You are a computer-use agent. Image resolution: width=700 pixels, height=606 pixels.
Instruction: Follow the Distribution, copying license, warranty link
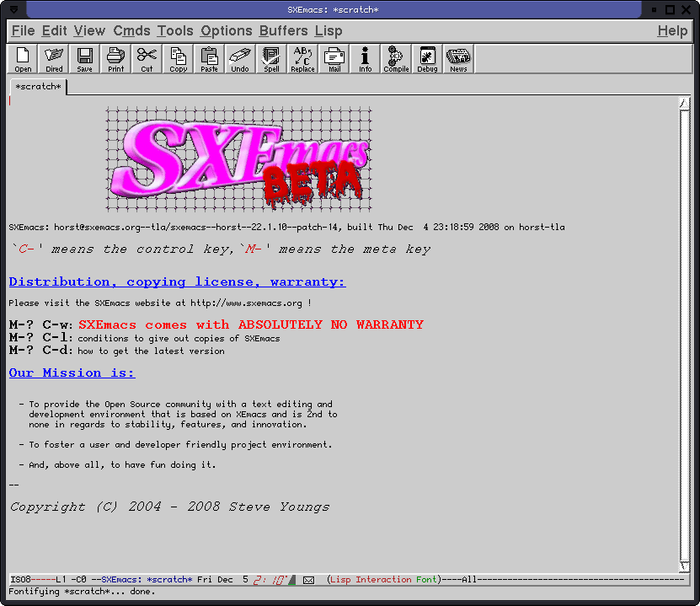pyautogui.click(x=177, y=282)
